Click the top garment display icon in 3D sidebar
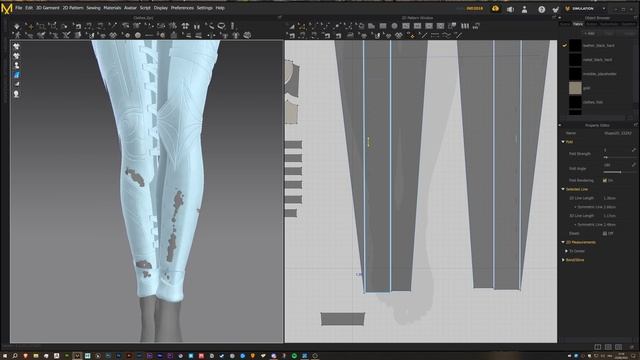Image resolution: width=640 pixels, height=360 pixels. click(x=16, y=47)
